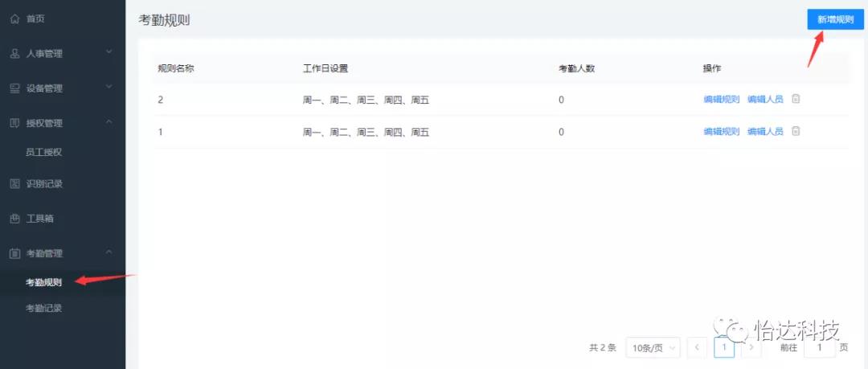868x369 pixels.
Task: Click rule name cell 2
Action: (161, 100)
